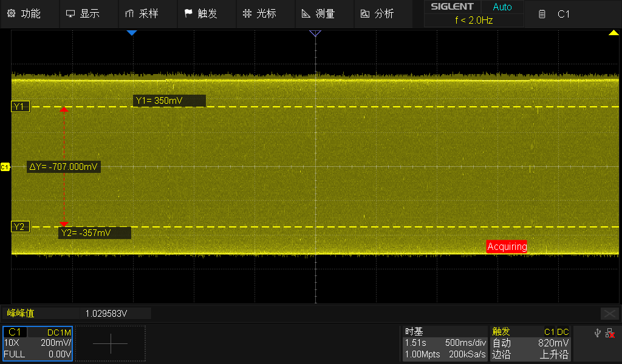The width and height of the screenshot is (622, 364).
Task: Open the 光标 (Cursors) menu
Action: click(266, 14)
